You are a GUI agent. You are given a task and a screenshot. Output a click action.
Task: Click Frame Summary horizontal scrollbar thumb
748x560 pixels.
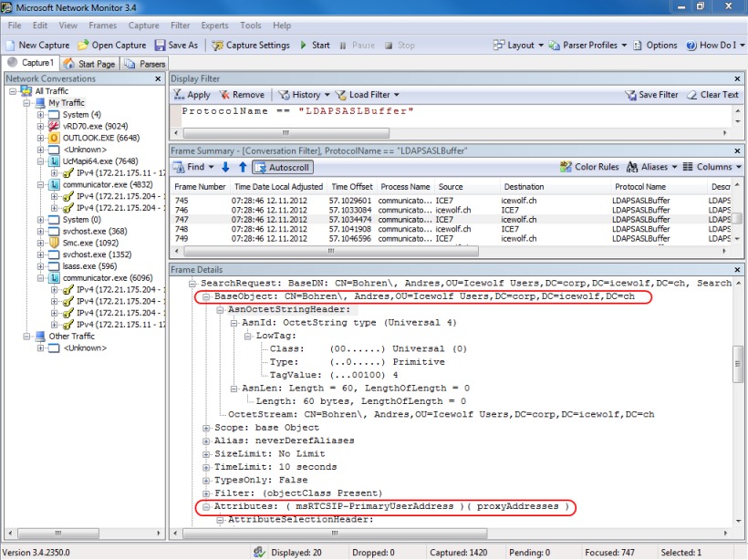pyautogui.click(x=331, y=251)
